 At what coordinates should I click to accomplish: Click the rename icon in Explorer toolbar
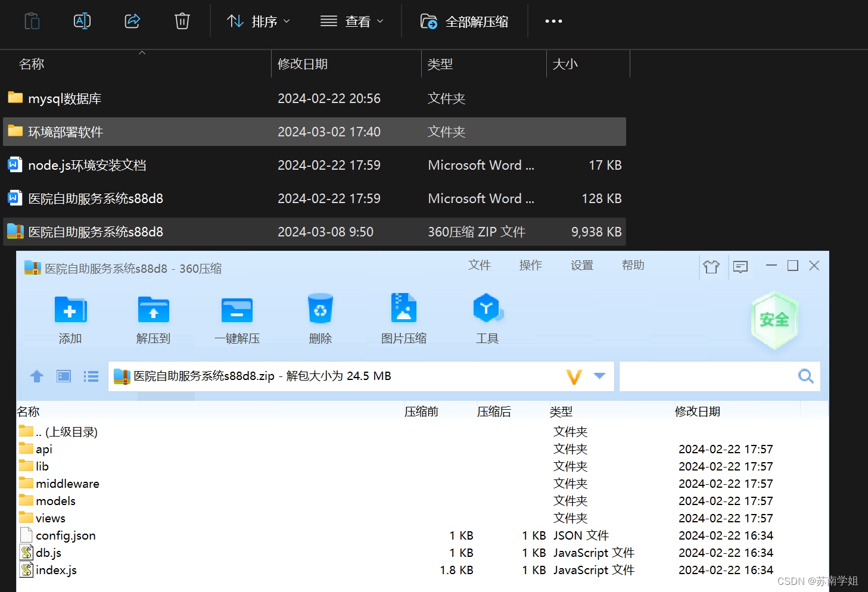coord(82,21)
